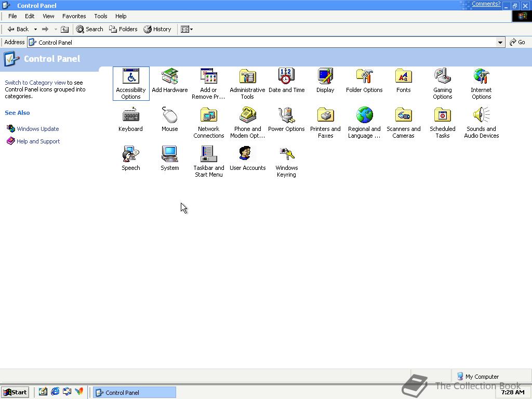Click the MSN butterfly Quick Launch icon
The image size is (532, 399).
[x=79, y=392]
